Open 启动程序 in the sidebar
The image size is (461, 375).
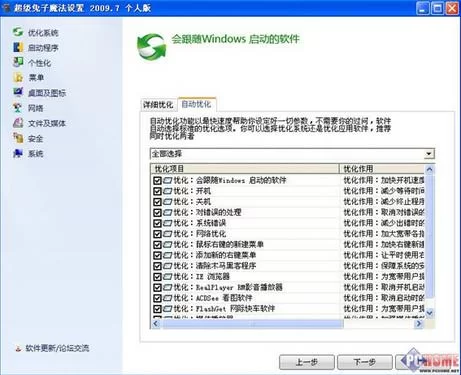click(43, 48)
